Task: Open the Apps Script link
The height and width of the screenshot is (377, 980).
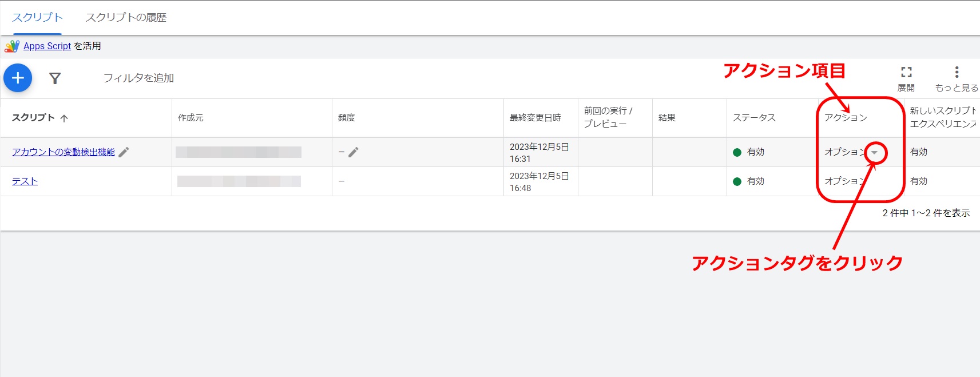Action: pos(47,46)
